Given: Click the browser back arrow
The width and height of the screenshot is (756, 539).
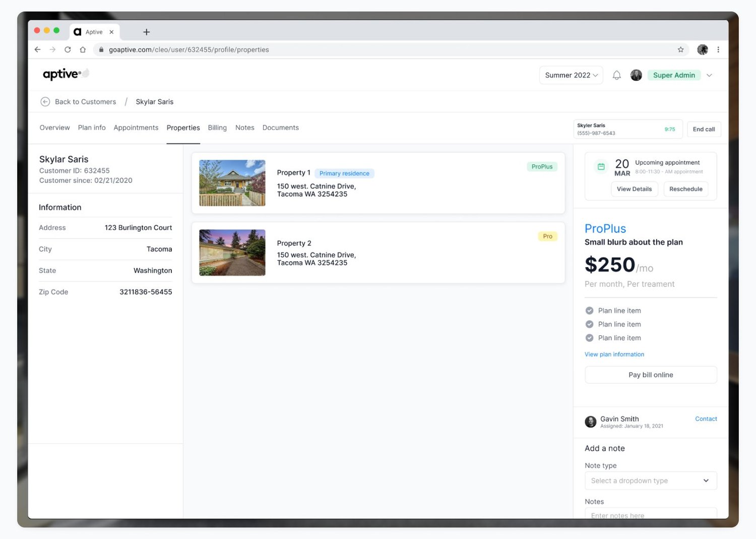Looking at the screenshot, I should click(x=37, y=49).
